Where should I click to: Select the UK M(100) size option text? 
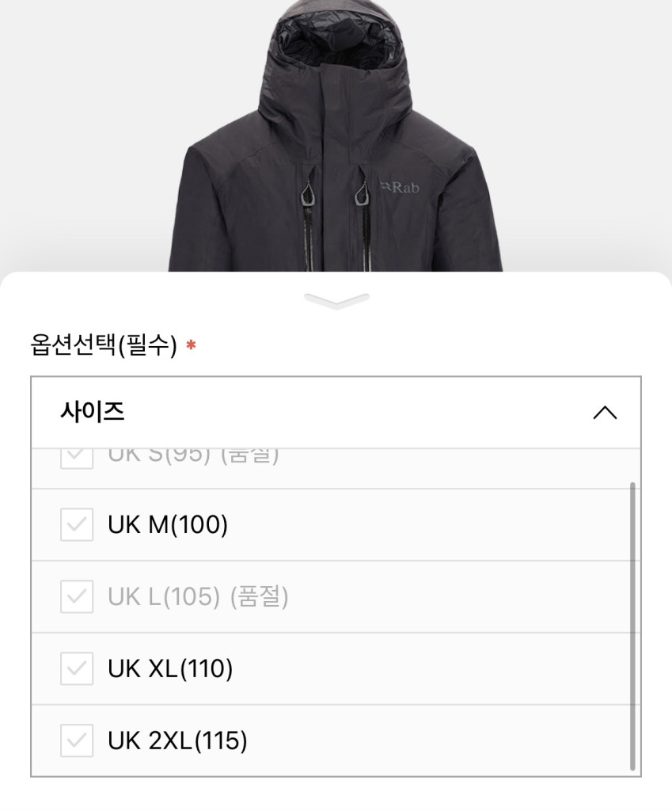168,525
